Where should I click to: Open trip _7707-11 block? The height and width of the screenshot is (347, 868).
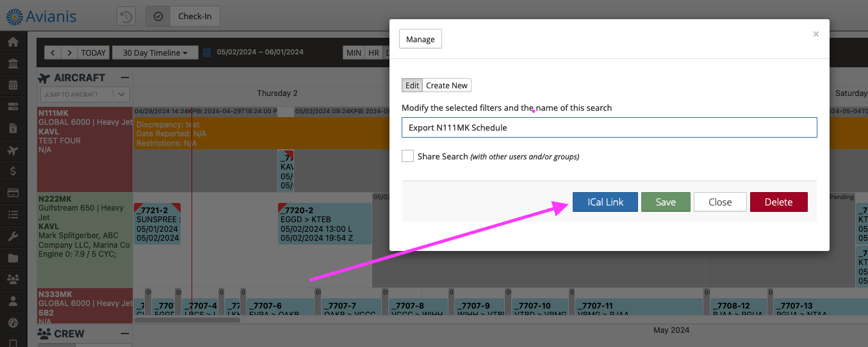(x=638, y=307)
